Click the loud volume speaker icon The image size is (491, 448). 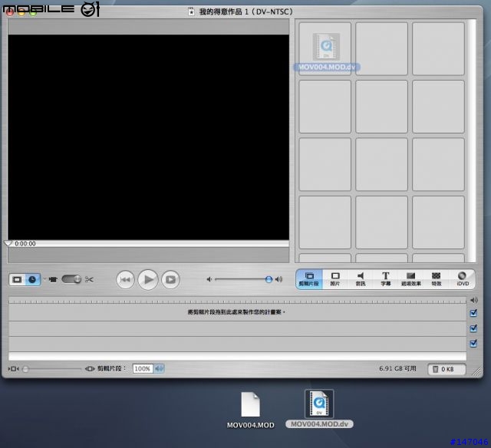point(278,279)
